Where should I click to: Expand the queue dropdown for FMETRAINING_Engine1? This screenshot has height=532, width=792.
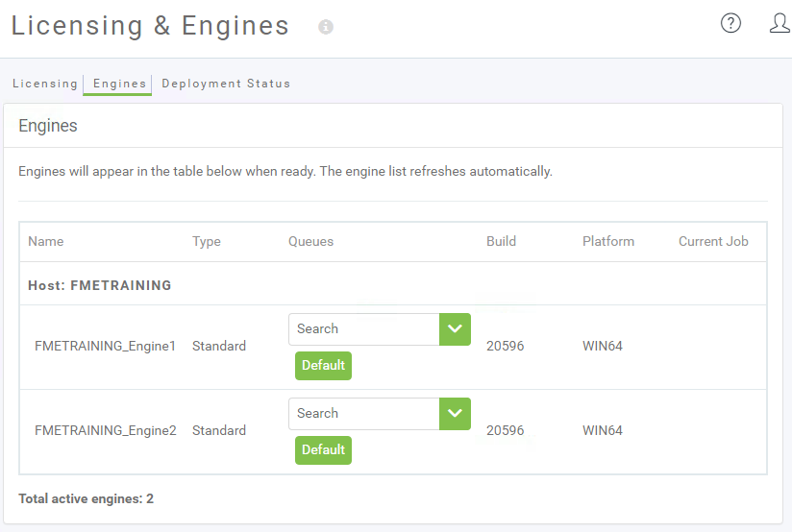[455, 329]
